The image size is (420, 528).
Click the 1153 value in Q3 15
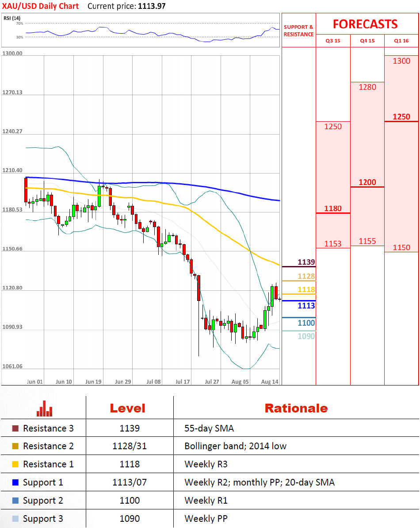pos(333,244)
